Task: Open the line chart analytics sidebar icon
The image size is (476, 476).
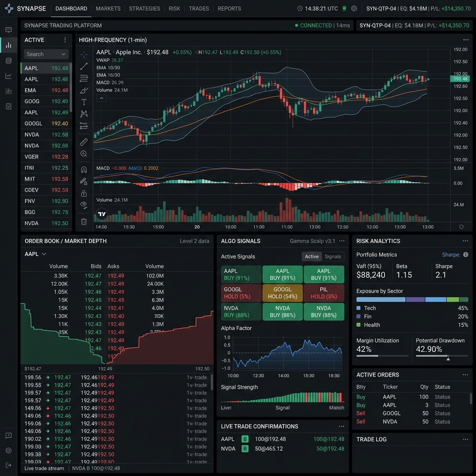Action: [8, 76]
